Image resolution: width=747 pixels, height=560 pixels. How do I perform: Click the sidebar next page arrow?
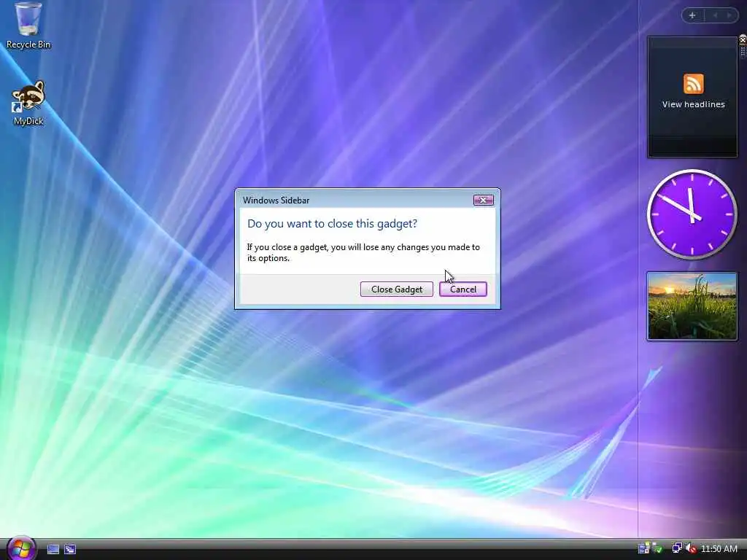coord(729,15)
